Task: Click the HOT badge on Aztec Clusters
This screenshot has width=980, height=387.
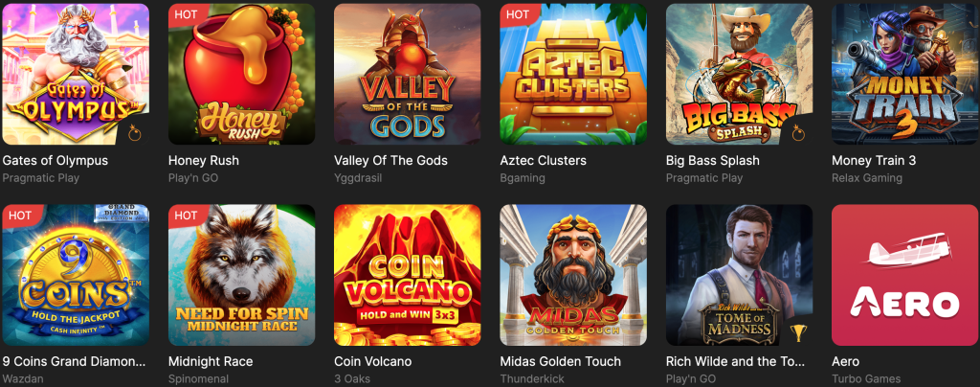Action: point(518,15)
